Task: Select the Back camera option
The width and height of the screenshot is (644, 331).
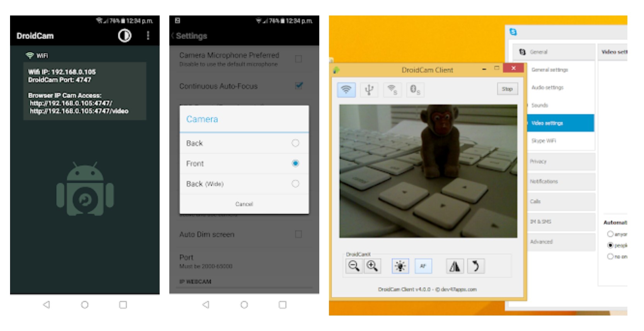Action: (x=244, y=143)
